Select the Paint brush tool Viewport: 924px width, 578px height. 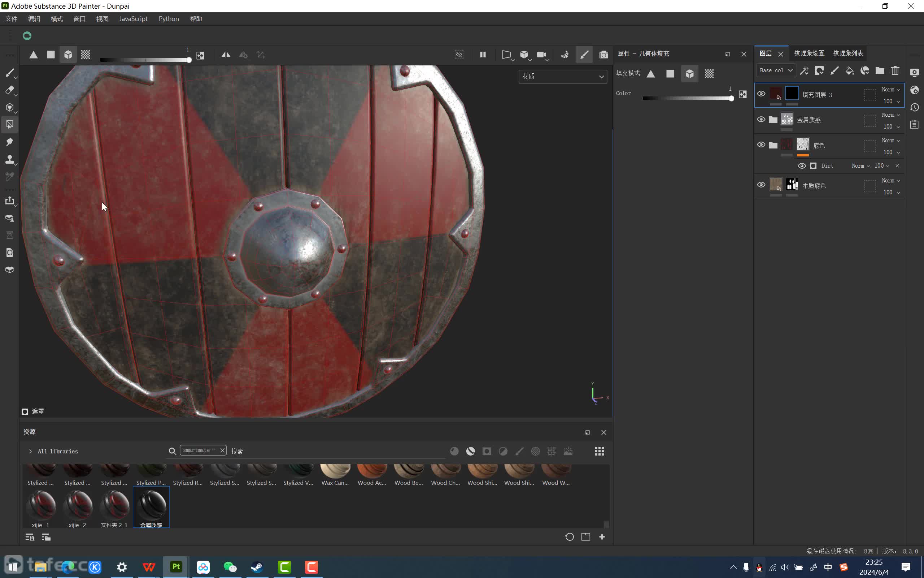tap(9, 73)
